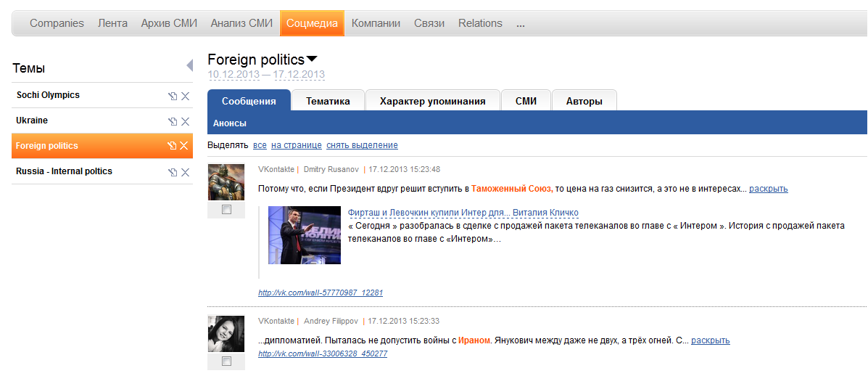
Task: Edit the Ukraine theme
Action: coord(173,121)
